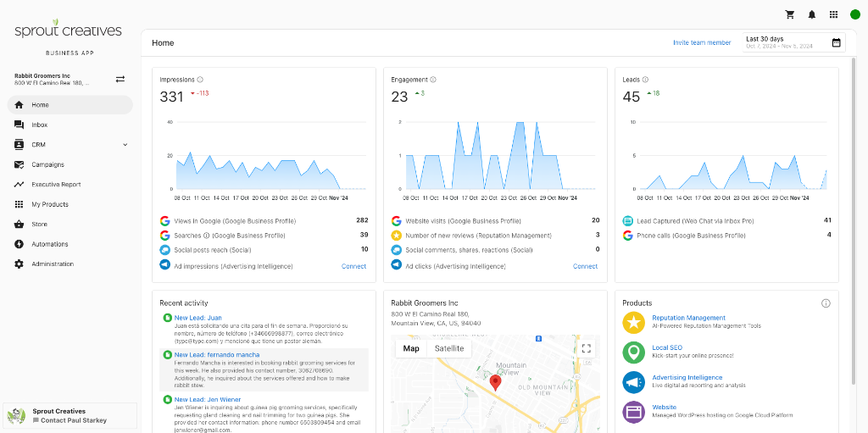Open Executive Report in sidebar

70,185
